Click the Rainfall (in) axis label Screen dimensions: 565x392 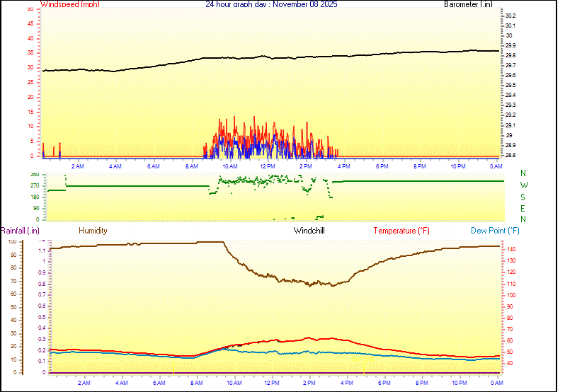[x=20, y=231]
